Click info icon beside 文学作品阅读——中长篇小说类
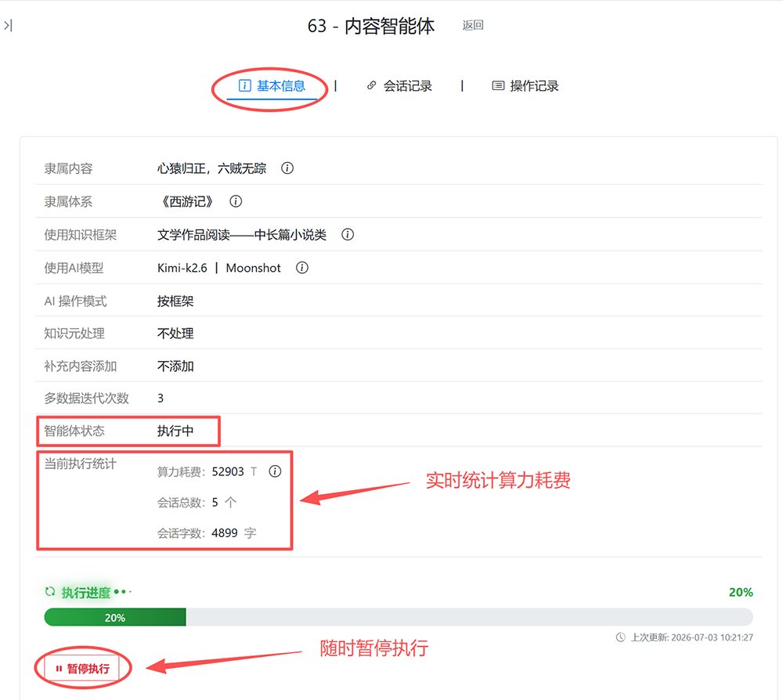This screenshot has width=783, height=700. coord(348,234)
